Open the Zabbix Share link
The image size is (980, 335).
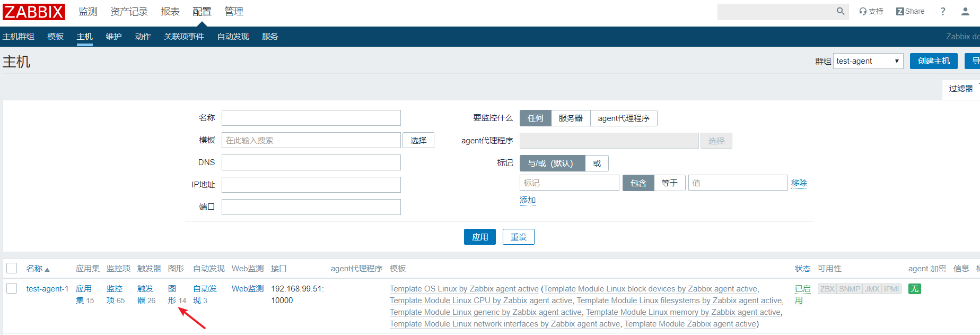coord(910,11)
